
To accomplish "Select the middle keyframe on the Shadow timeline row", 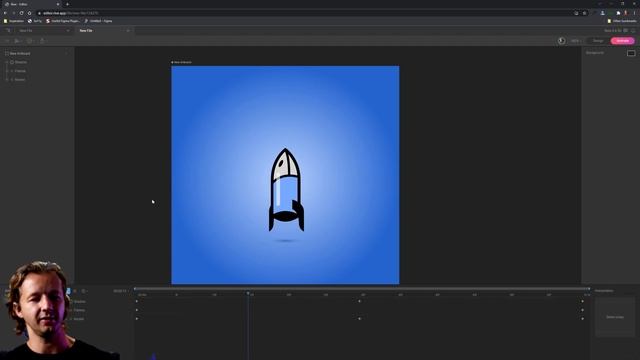I will 360,301.
